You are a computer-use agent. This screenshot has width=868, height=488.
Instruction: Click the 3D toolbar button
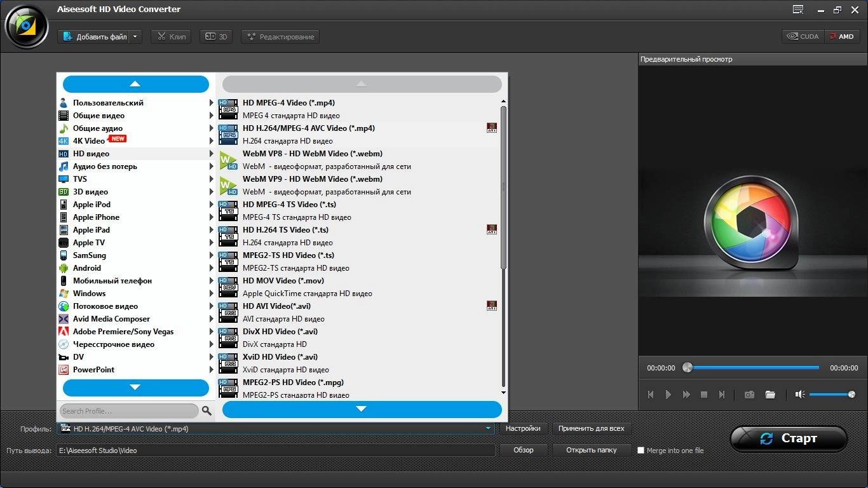pos(216,37)
